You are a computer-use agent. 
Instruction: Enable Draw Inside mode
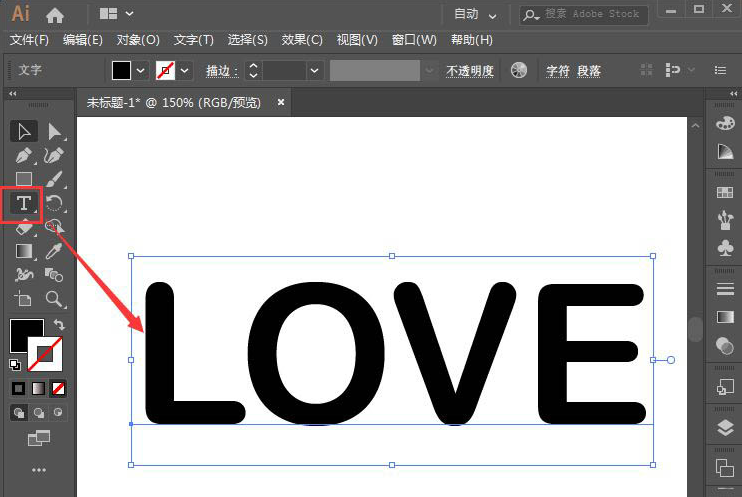coord(58,412)
